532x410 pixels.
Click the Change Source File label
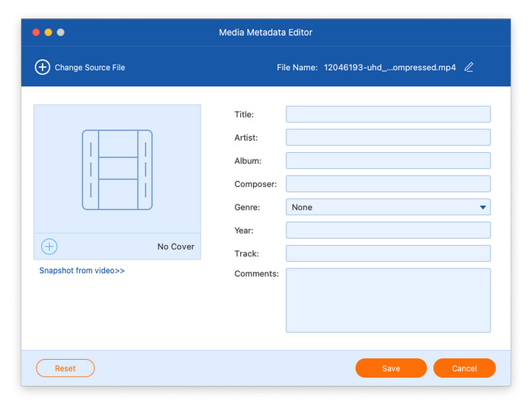point(90,68)
